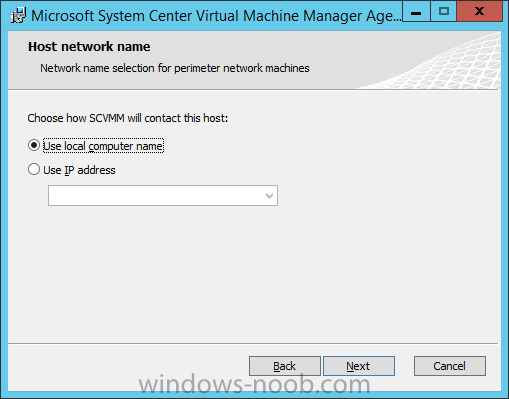Maximize the agent setup window
This screenshot has width=509, height=399.
click(x=444, y=12)
